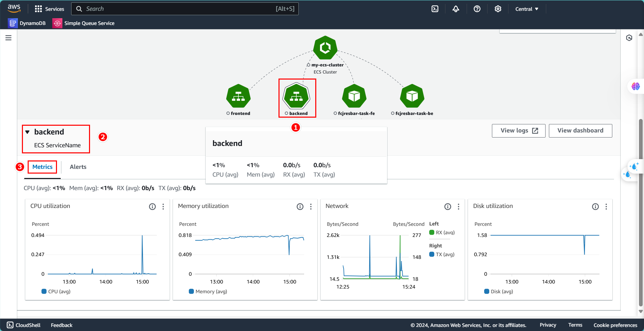Toggle the RX (avg) legend swatch

(x=432, y=232)
